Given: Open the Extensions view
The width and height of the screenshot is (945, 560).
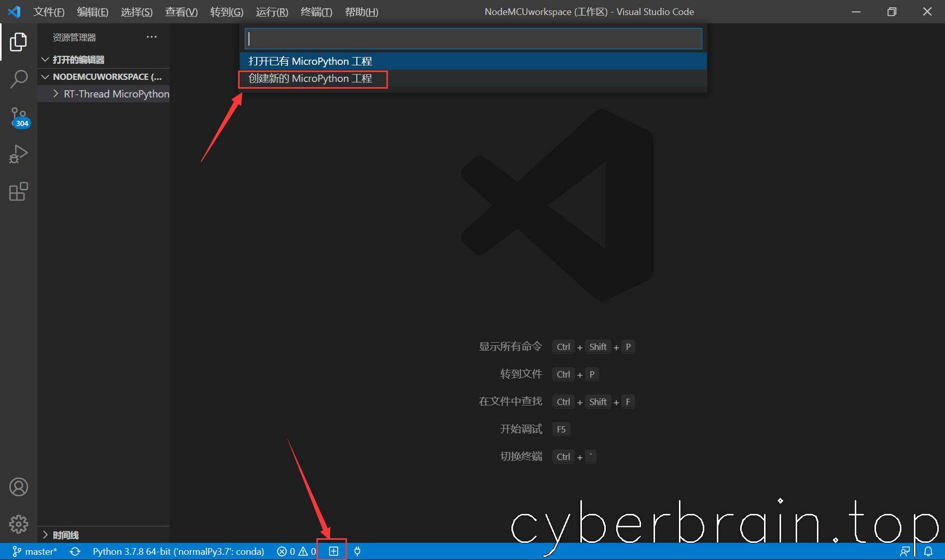Looking at the screenshot, I should 19,191.
